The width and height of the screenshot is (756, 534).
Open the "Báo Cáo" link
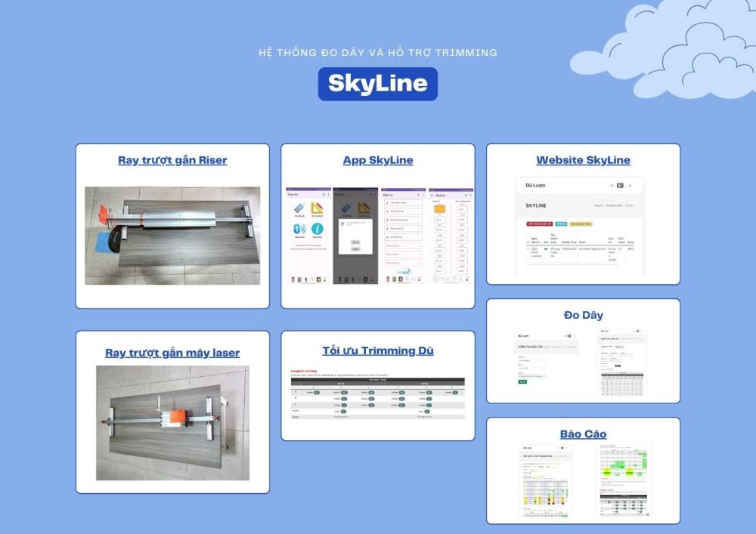[x=583, y=434]
